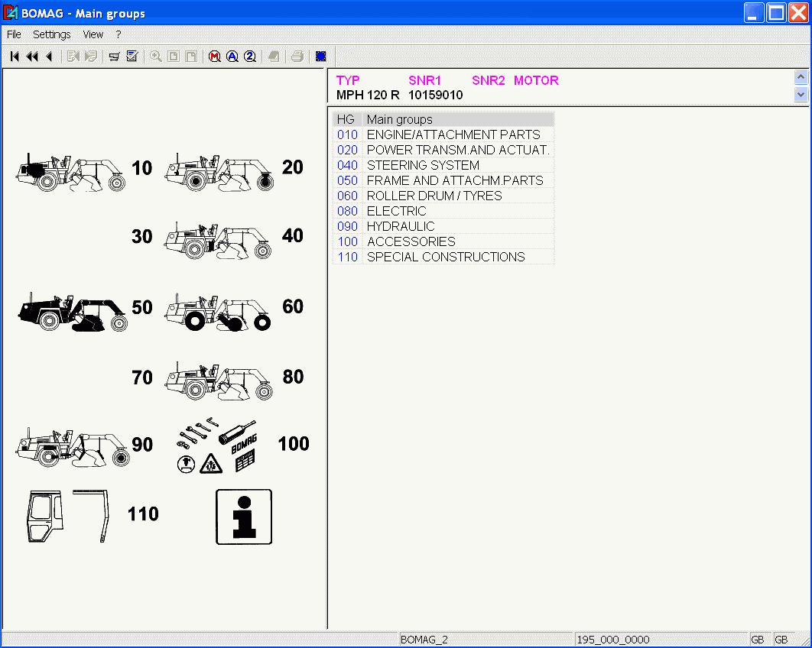
Task: Click the red M search icon
Action: [214, 57]
